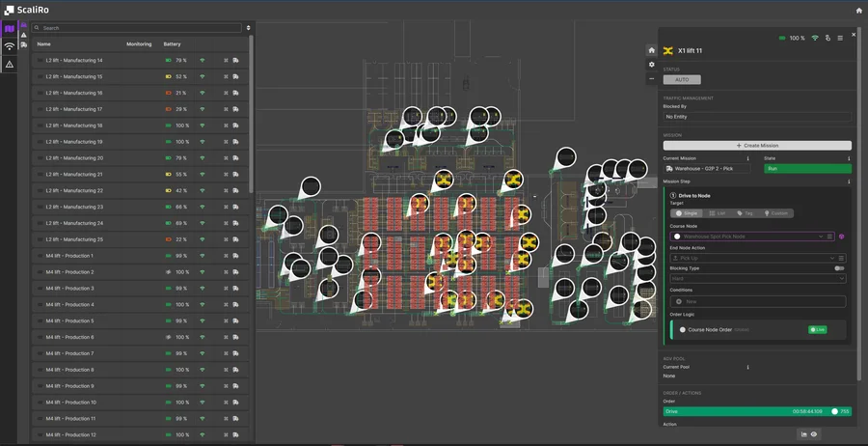Click the manual control hand icon in panel header
The image size is (868, 446).
coord(827,39)
